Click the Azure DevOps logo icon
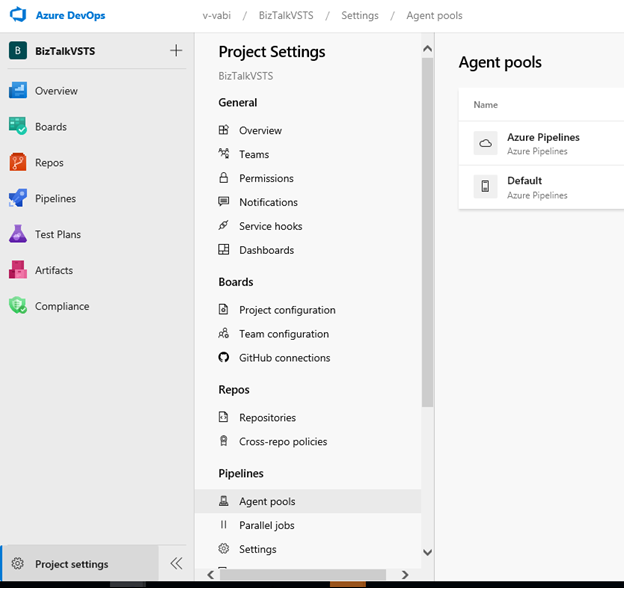The height and width of the screenshot is (594, 633). click(x=18, y=15)
